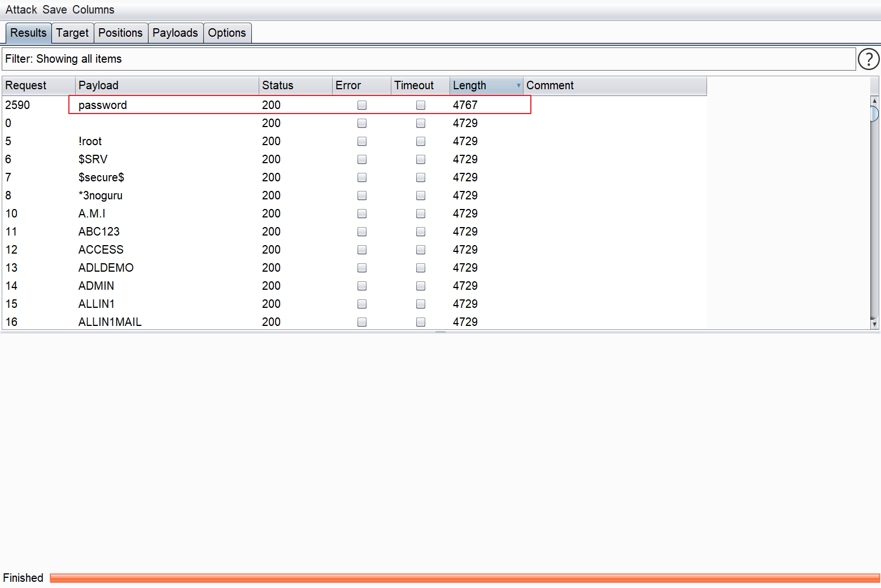Switch to the Positions tab
The width and height of the screenshot is (881, 588).
pyautogui.click(x=120, y=33)
